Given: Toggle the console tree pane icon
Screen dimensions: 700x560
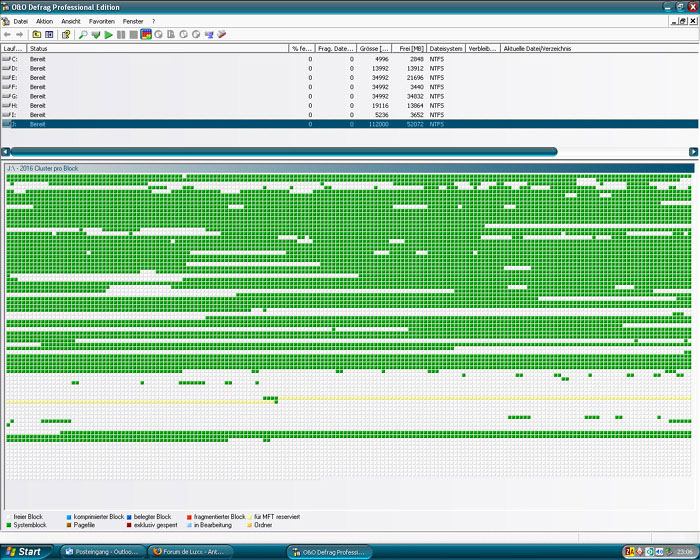Looking at the screenshot, I should click(x=49, y=34).
